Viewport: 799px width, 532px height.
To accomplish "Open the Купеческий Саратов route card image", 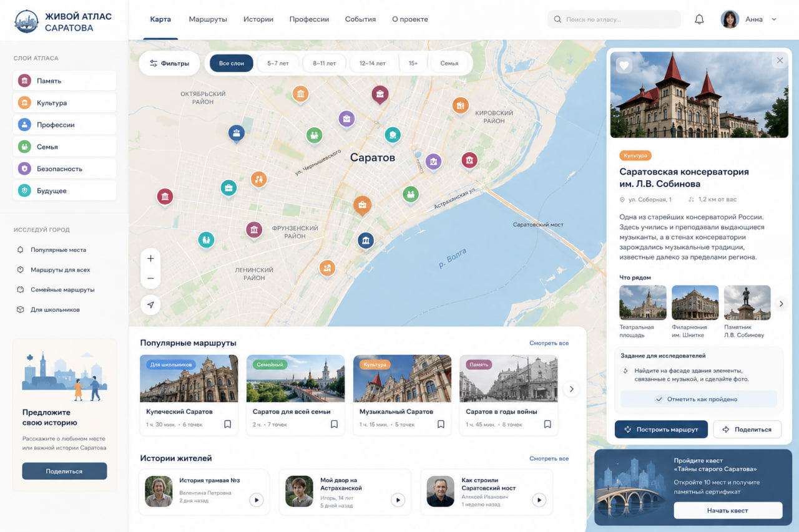I will click(189, 379).
